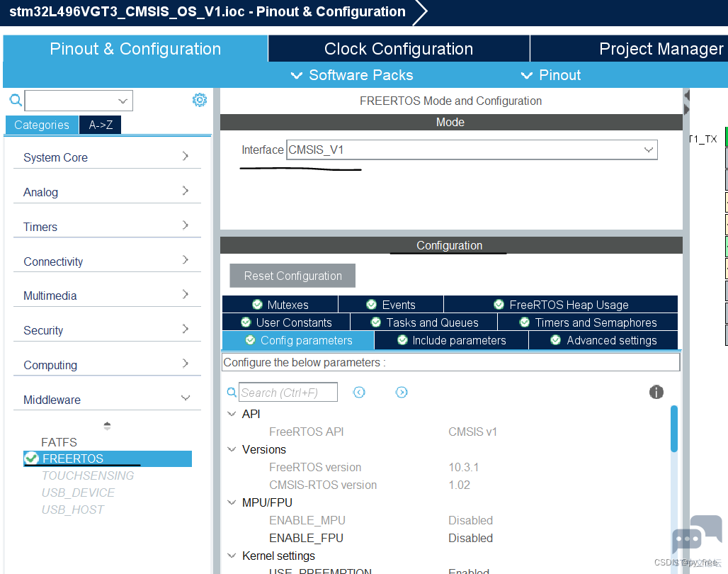Viewport: 728px width, 574px height.
Task: Click the Reset Configuration button
Action: coord(292,276)
